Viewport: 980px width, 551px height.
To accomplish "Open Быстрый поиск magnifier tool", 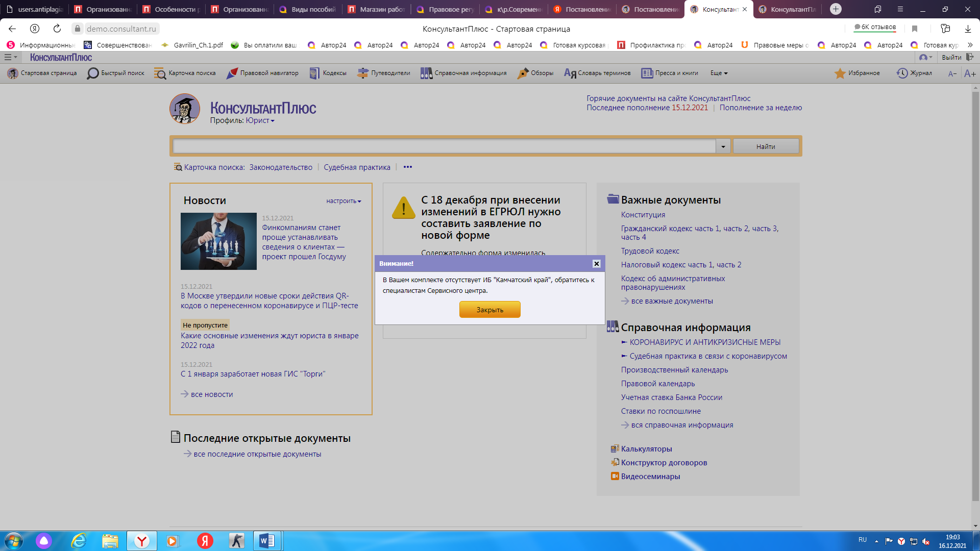I will [x=93, y=73].
